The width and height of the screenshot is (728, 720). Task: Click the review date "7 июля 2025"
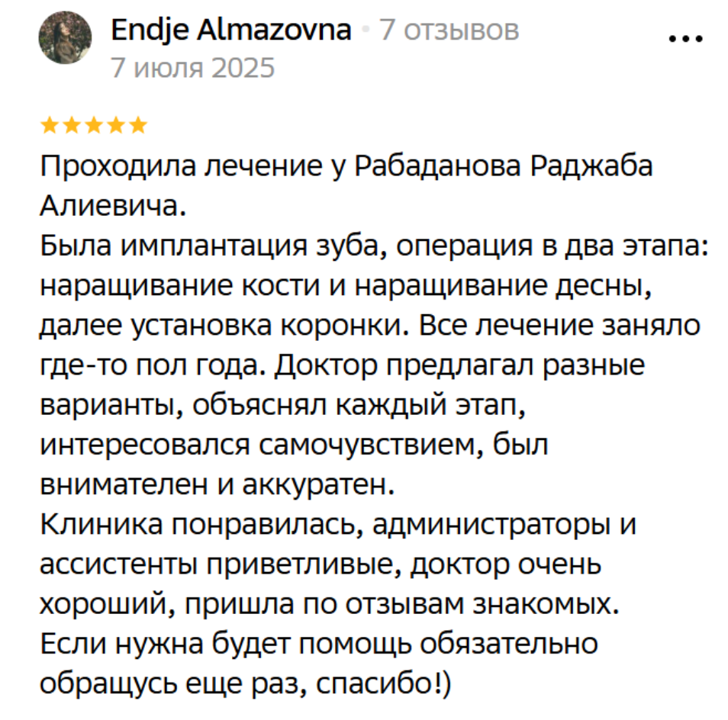(192, 69)
